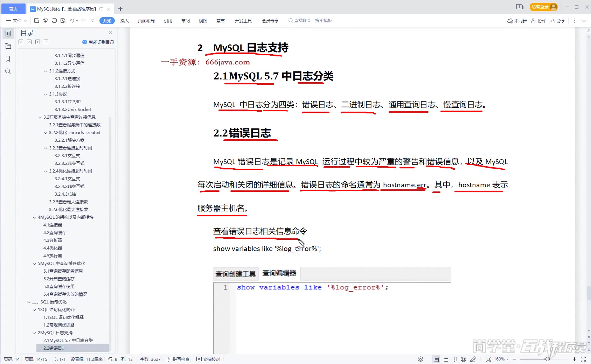Click the 访客登录 login button

pyautogui.click(x=543, y=7)
